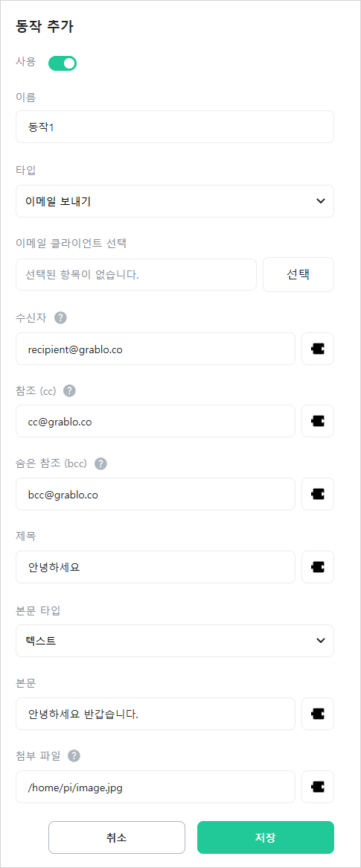Click the recipient@grablo.co input field
Image resolution: width=361 pixels, height=868 pixels.
pyautogui.click(x=156, y=349)
